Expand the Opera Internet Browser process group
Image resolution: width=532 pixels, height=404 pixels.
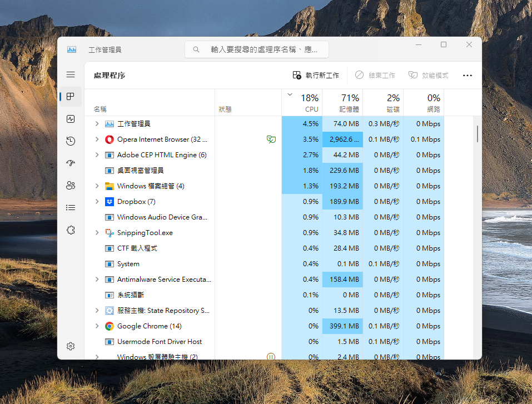[x=97, y=139]
